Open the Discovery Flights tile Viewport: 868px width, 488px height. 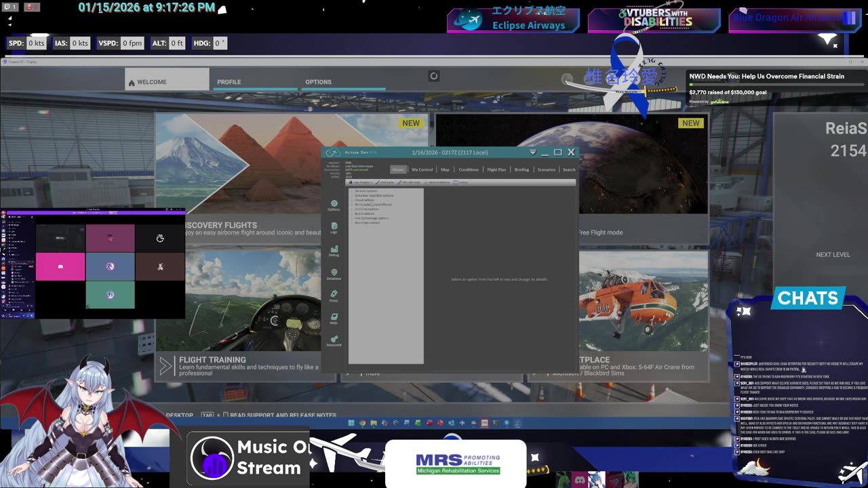[x=239, y=180]
